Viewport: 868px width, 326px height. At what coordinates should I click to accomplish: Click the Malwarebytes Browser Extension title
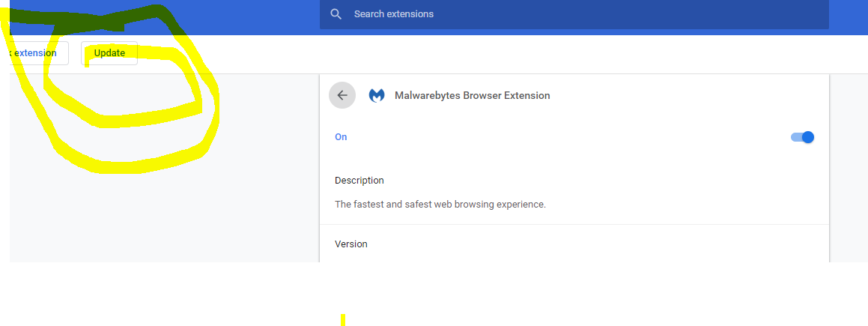tap(472, 96)
